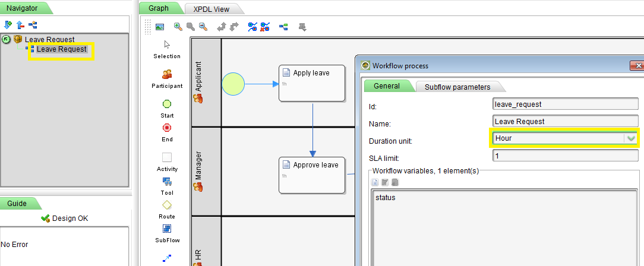Choose the SubFlow tool in palette

[167, 229]
